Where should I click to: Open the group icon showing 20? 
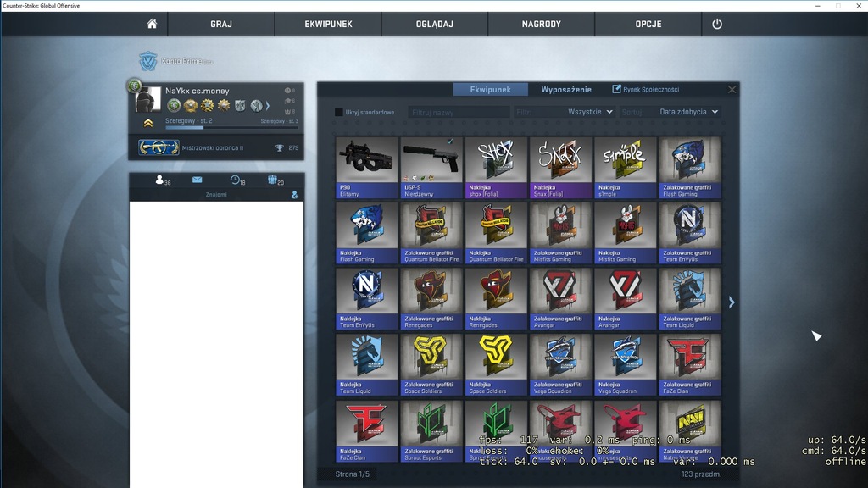coord(275,180)
